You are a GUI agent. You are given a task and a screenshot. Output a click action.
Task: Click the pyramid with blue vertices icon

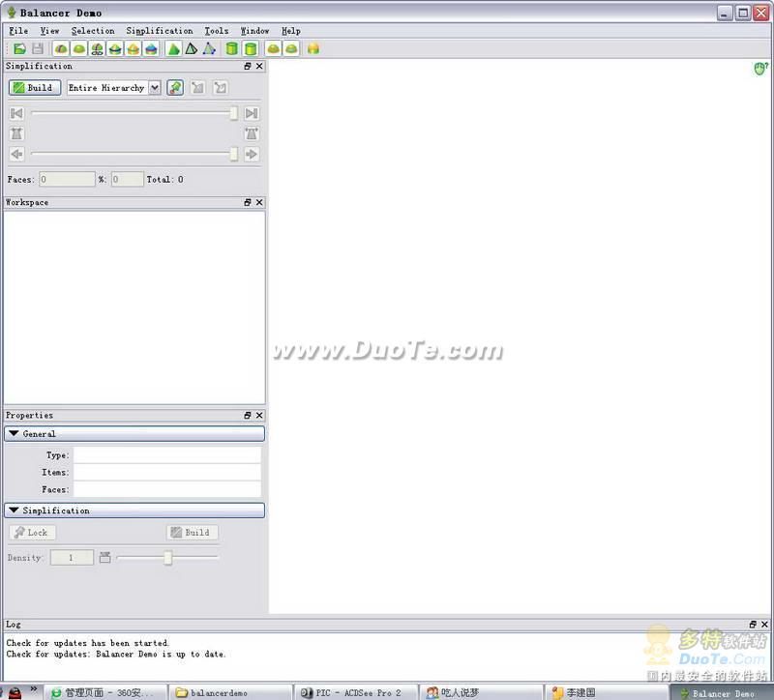[209, 48]
